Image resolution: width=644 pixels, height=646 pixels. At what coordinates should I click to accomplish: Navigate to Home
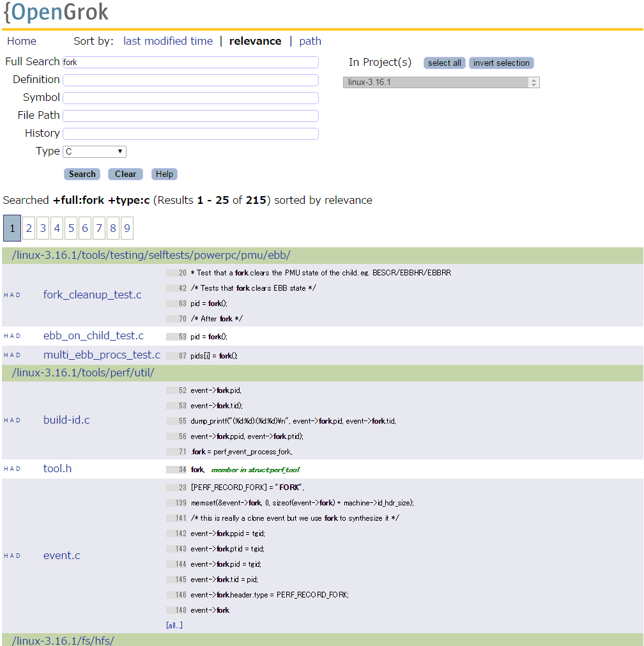[x=21, y=41]
